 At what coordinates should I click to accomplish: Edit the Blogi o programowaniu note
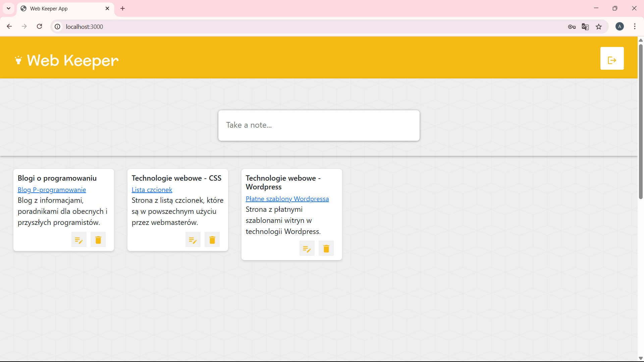(79, 240)
